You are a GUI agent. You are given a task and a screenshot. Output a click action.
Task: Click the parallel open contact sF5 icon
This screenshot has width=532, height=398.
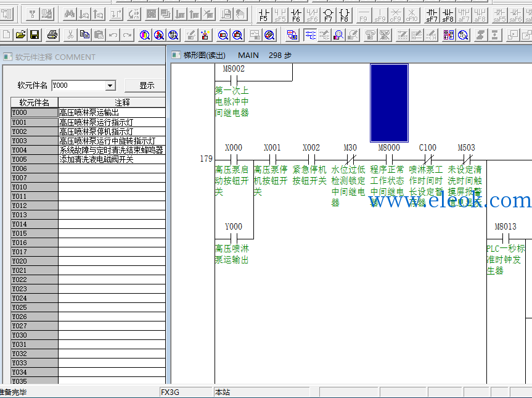click(x=280, y=15)
